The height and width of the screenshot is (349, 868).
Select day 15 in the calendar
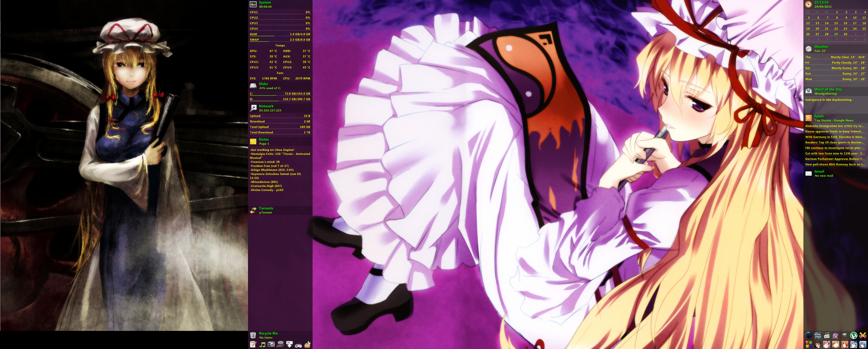pyautogui.click(x=836, y=23)
